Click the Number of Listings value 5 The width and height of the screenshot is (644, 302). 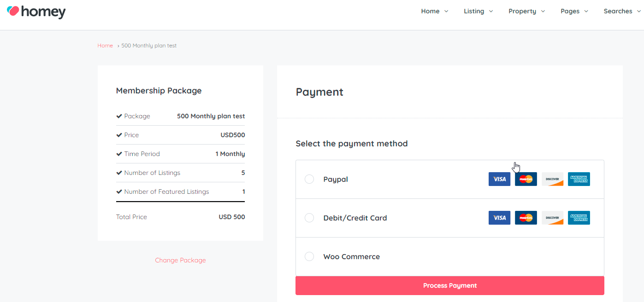[x=243, y=173]
